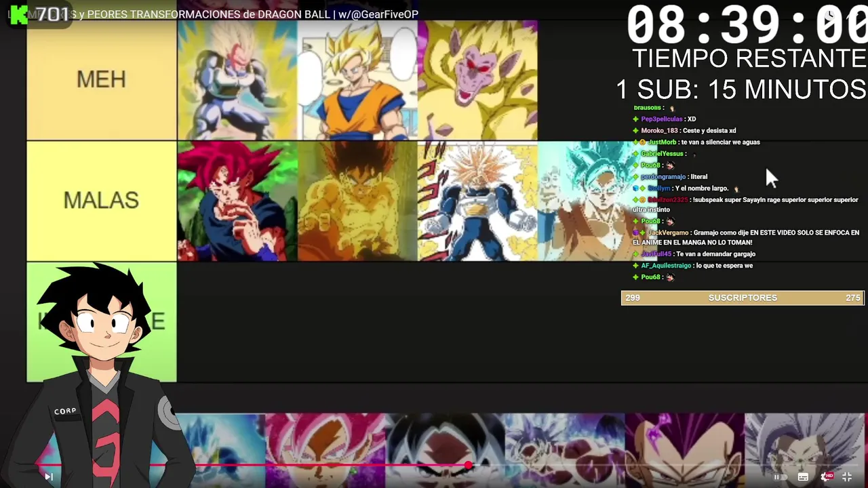Viewport: 868px width, 488px height.
Task: Click the grey Beast Gohan thumbnail in the bottom strip
Action: point(805,450)
